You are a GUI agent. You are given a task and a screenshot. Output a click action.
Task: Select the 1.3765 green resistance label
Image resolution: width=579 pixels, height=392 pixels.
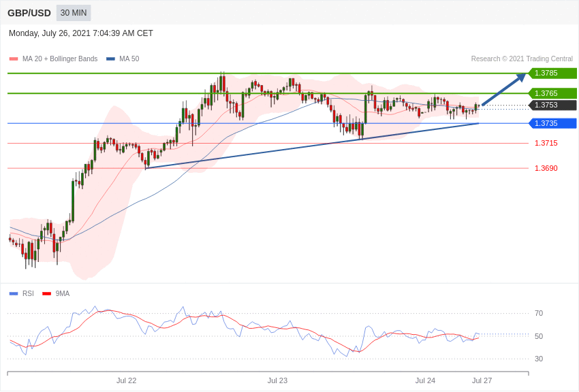552,93
